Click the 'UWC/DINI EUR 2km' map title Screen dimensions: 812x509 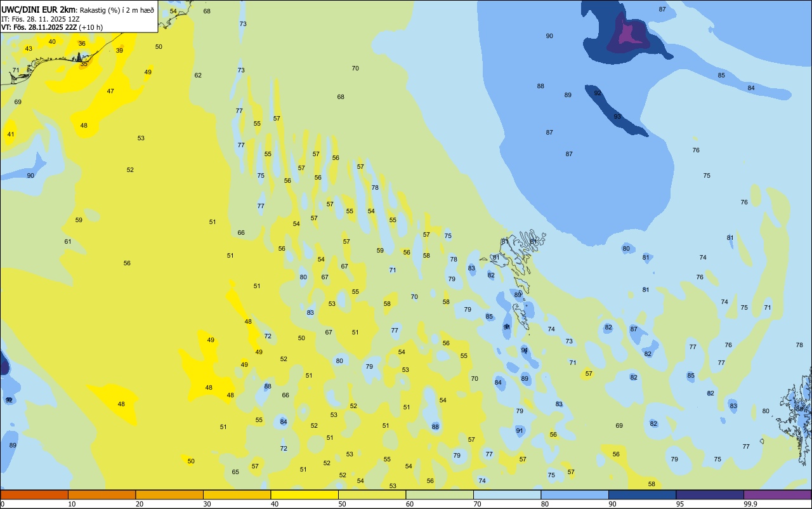tap(39, 10)
